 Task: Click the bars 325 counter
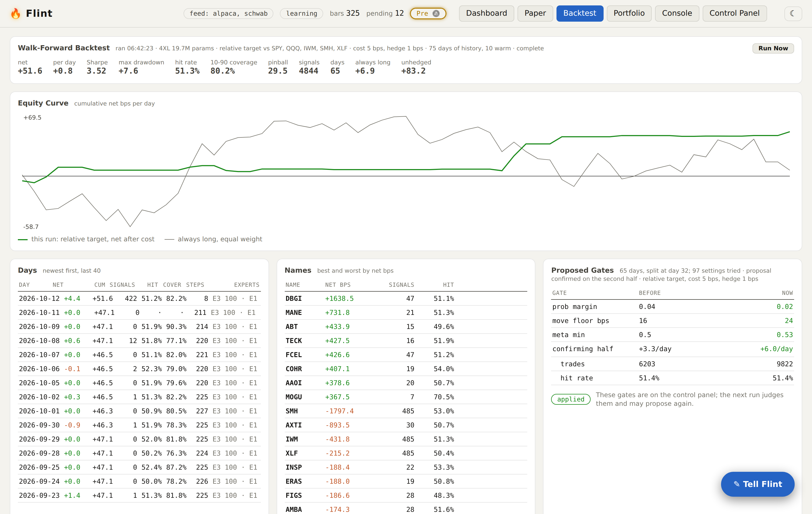(344, 14)
